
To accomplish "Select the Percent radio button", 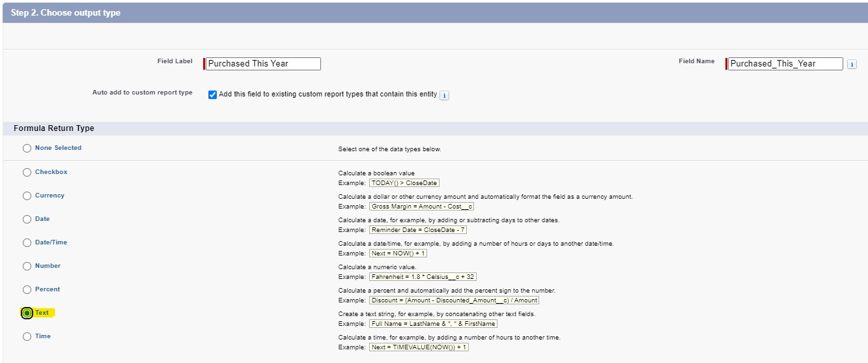I will 27,290.
